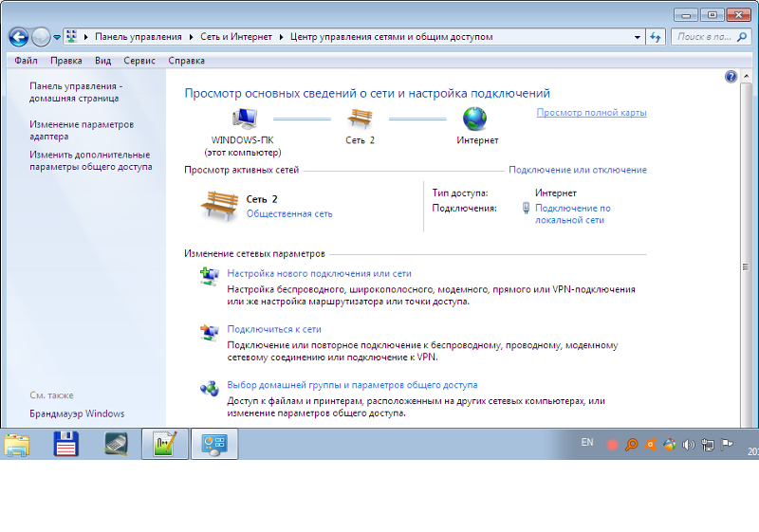Screen dimensions: 759x532
Task: Open Windows Explorer from taskbar
Action: pyautogui.click(x=17, y=444)
